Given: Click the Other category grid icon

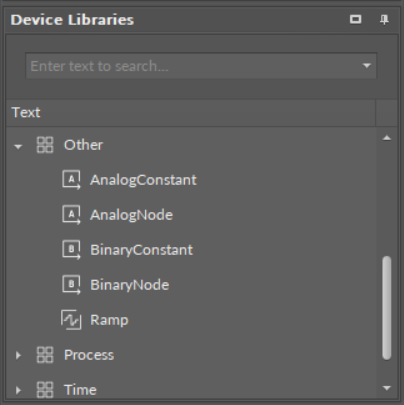Looking at the screenshot, I should (x=45, y=145).
